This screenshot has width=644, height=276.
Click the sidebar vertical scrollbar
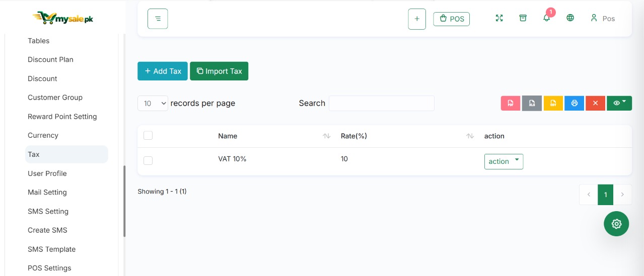(x=124, y=201)
